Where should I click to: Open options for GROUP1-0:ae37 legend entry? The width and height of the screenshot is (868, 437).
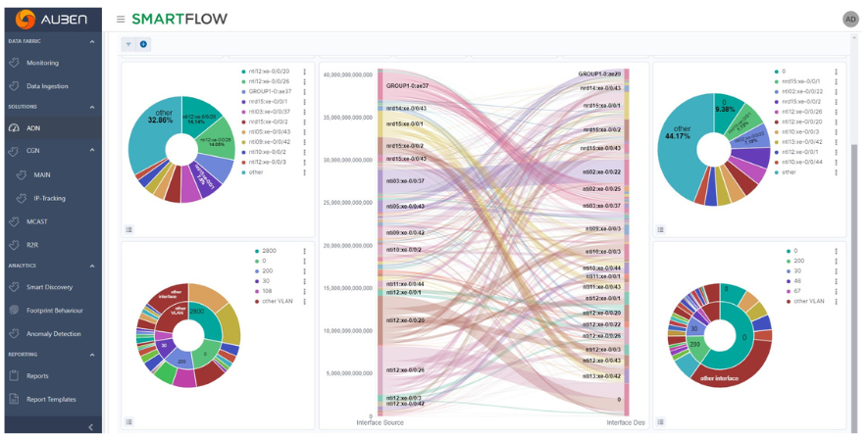304,92
